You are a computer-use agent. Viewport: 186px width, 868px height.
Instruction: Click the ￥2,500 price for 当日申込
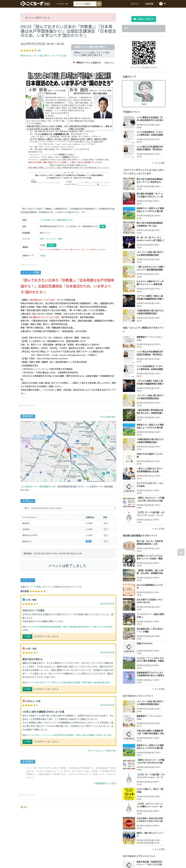89,529
